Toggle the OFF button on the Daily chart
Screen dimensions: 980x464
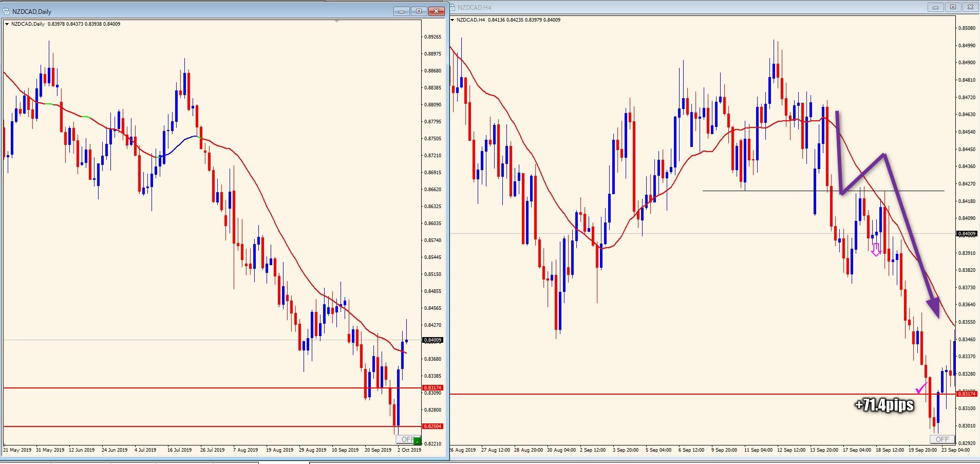(405, 440)
